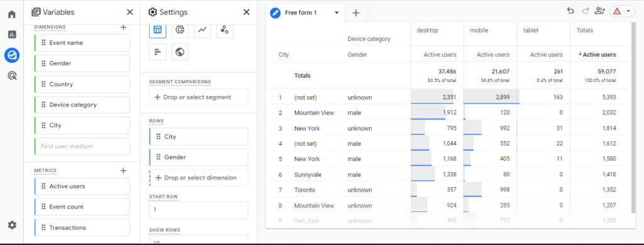Close the Settings panel

(x=247, y=13)
